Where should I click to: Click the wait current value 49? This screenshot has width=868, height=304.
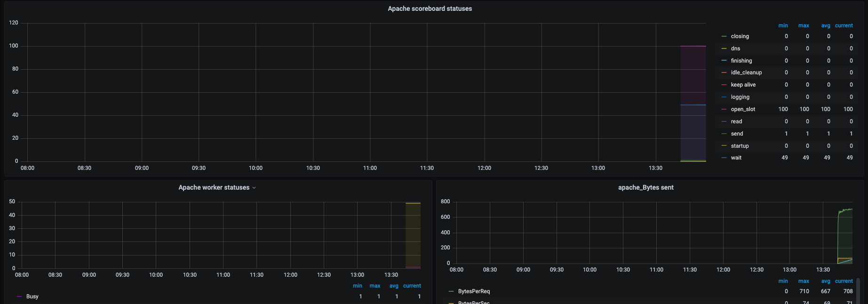850,158
